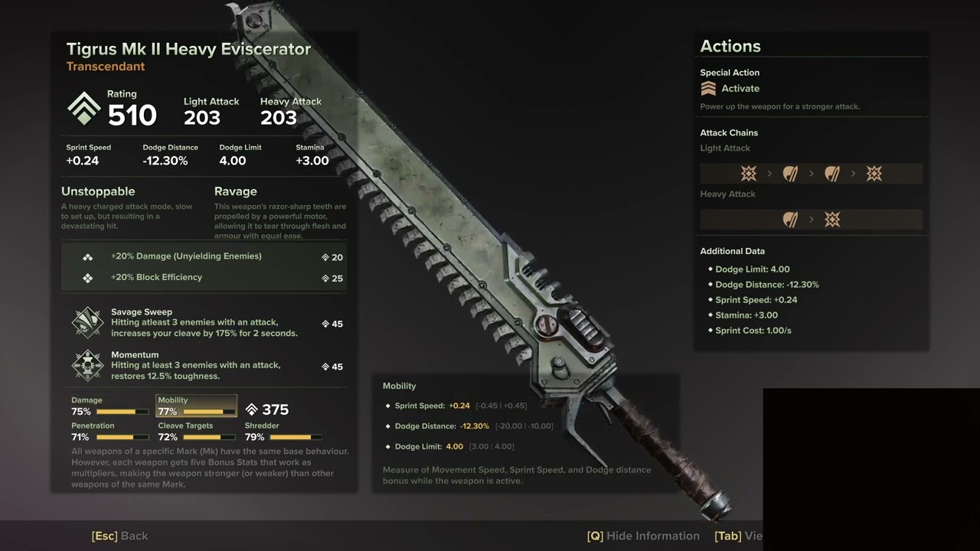Click the Rating chevron emblem icon

tap(83, 109)
